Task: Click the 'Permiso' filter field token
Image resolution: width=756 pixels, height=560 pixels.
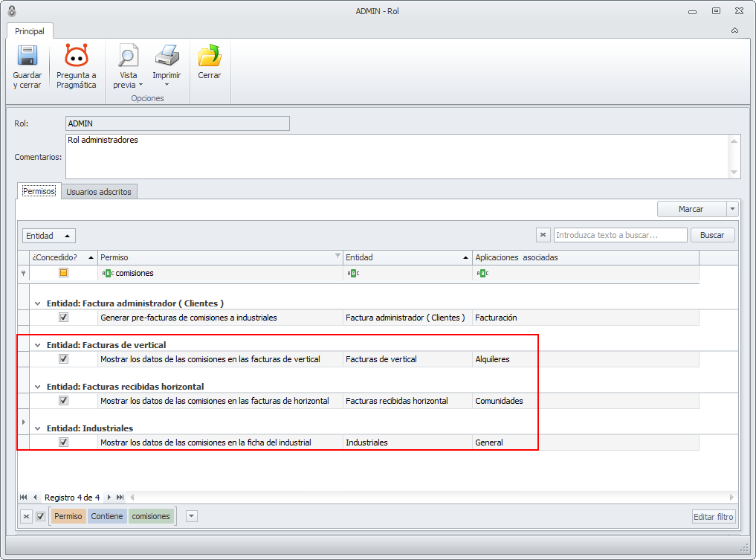Action: [68, 516]
